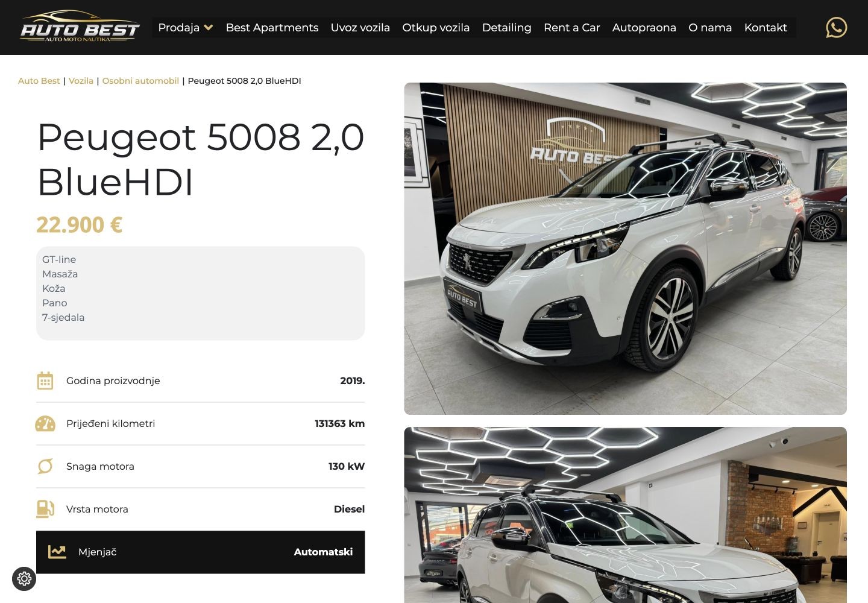The width and height of the screenshot is (868, 603).
Task: Click the calendar icon beside Godina proizvodnje
Action: pyautogui.click(x=45, y=380)
